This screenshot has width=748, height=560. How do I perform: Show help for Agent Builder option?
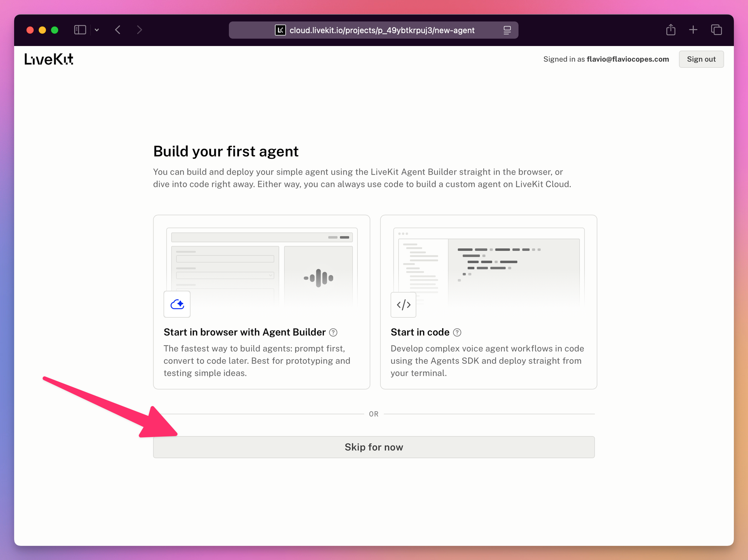pos(333,332)
